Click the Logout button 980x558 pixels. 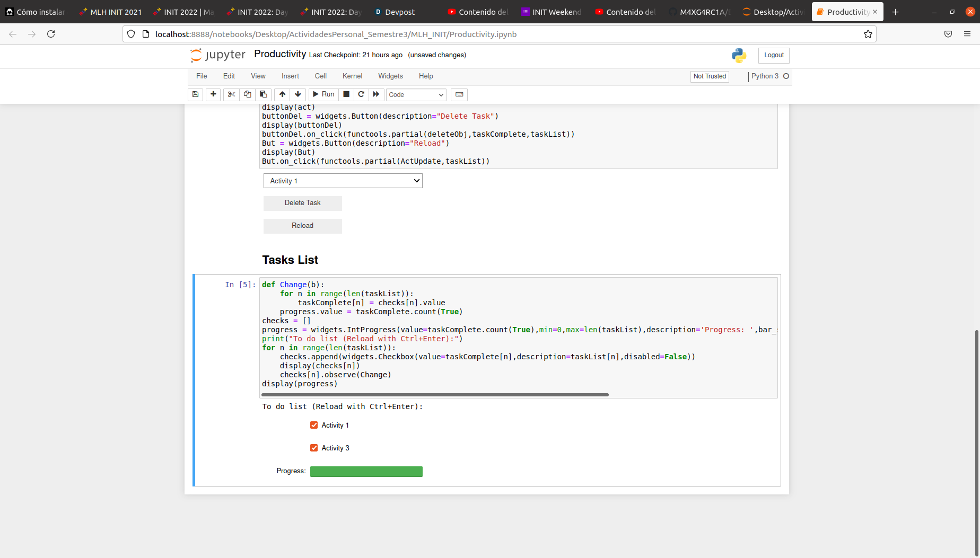[774, 55]
